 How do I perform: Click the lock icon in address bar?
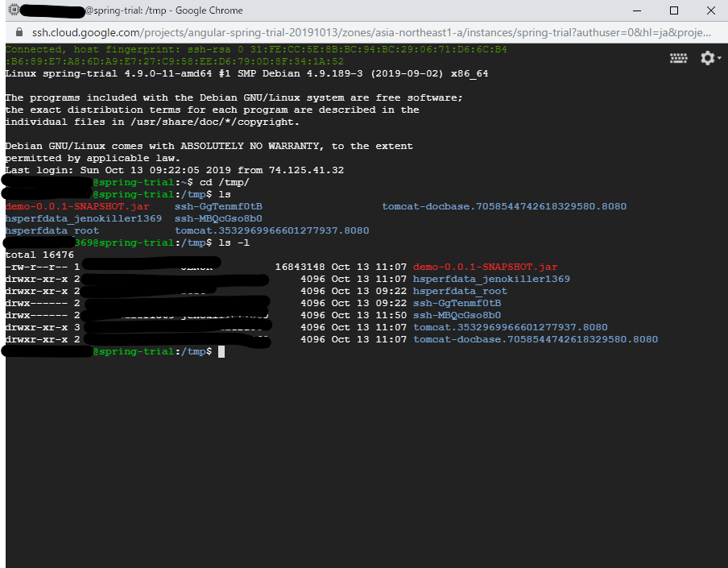point(19,32)
